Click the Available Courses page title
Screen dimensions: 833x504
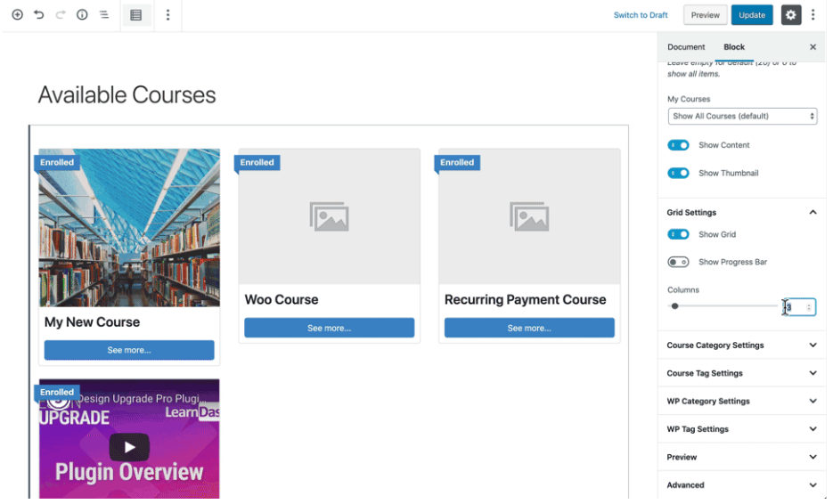[x=127, y=95]
